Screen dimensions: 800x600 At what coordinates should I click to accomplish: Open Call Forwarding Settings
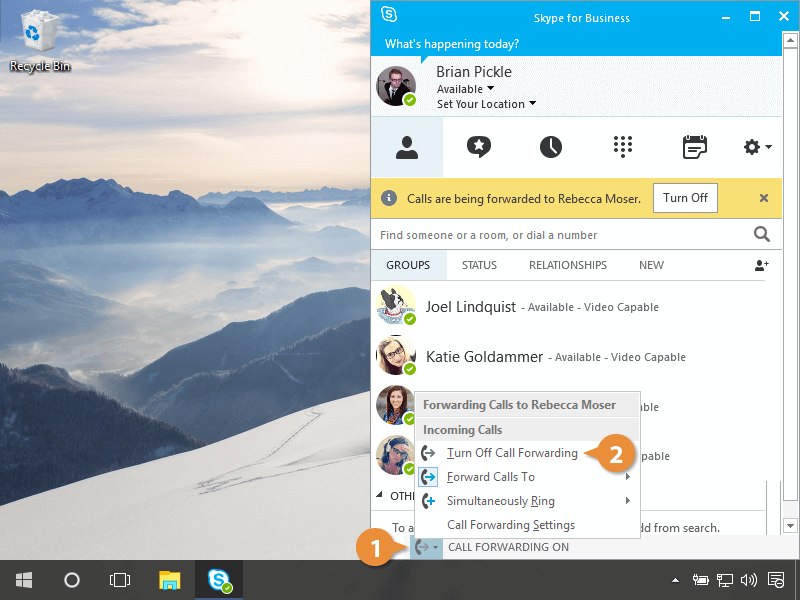pyautogui.click(x=511, y=525)
